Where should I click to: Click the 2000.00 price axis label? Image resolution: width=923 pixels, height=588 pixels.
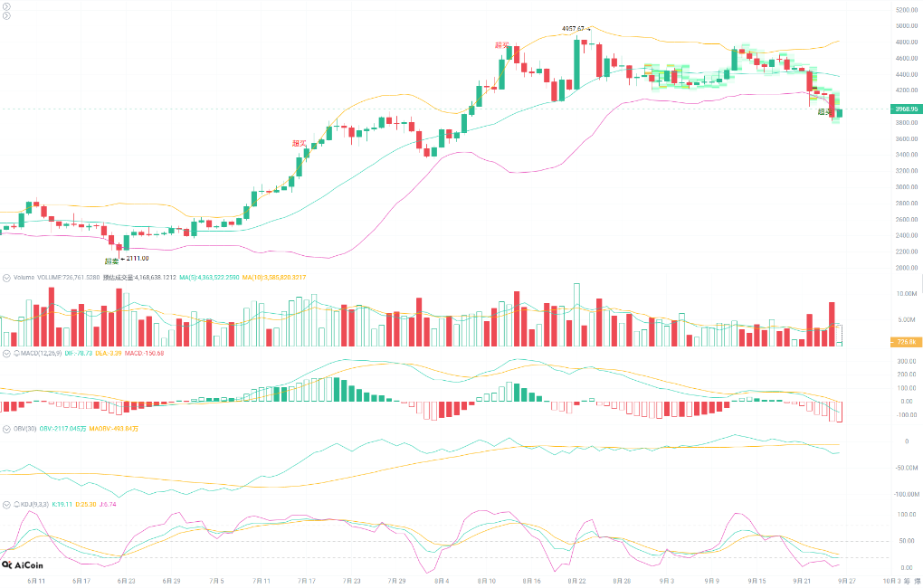[907, 268]
